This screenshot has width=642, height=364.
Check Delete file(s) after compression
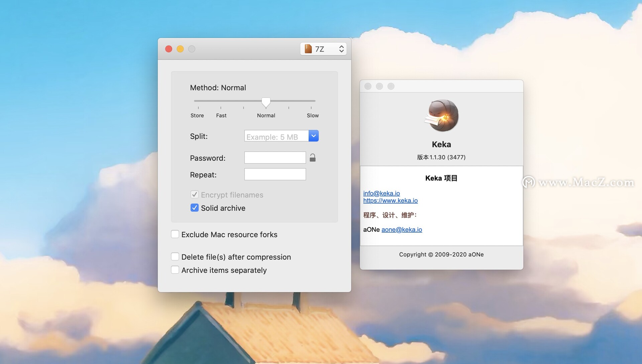[175, 257]
